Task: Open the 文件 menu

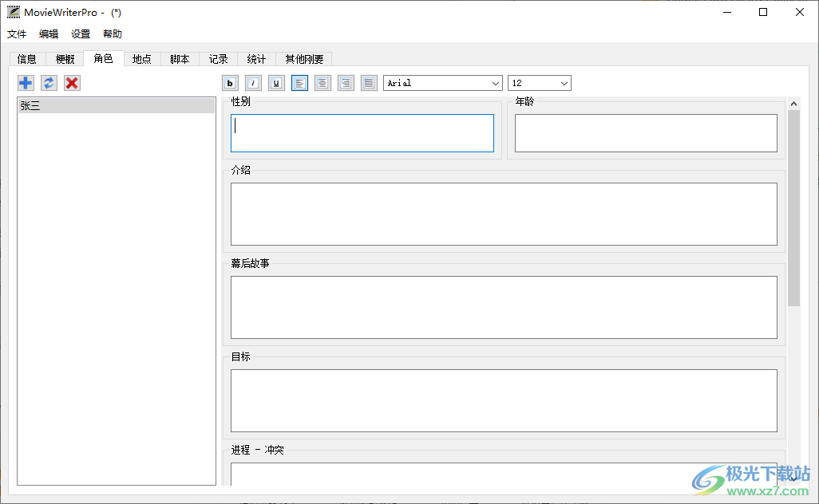Action: [17, 34]
